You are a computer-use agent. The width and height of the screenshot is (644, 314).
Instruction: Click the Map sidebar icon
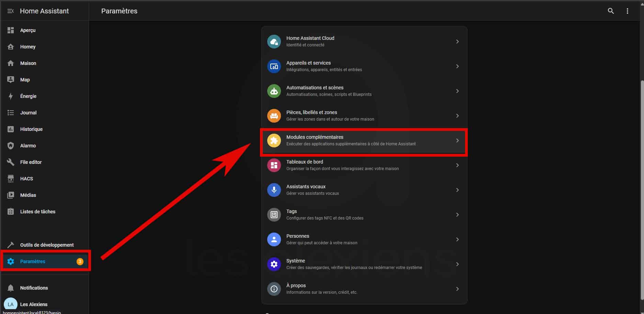(x=11, y=80)
